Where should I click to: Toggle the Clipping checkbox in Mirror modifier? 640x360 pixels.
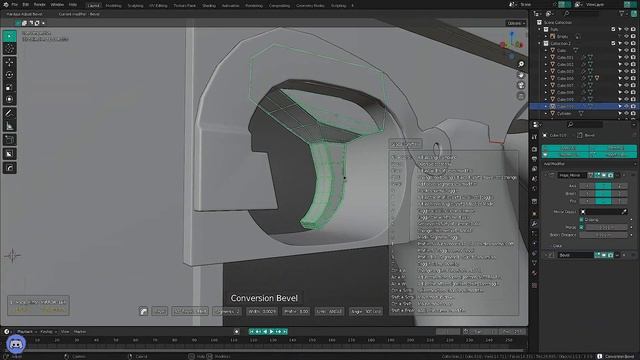(582, 220)
